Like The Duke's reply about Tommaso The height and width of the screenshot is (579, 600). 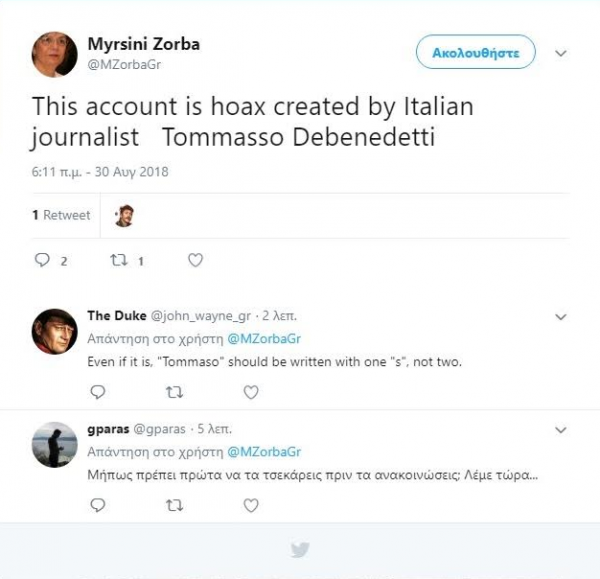[251, 392]
